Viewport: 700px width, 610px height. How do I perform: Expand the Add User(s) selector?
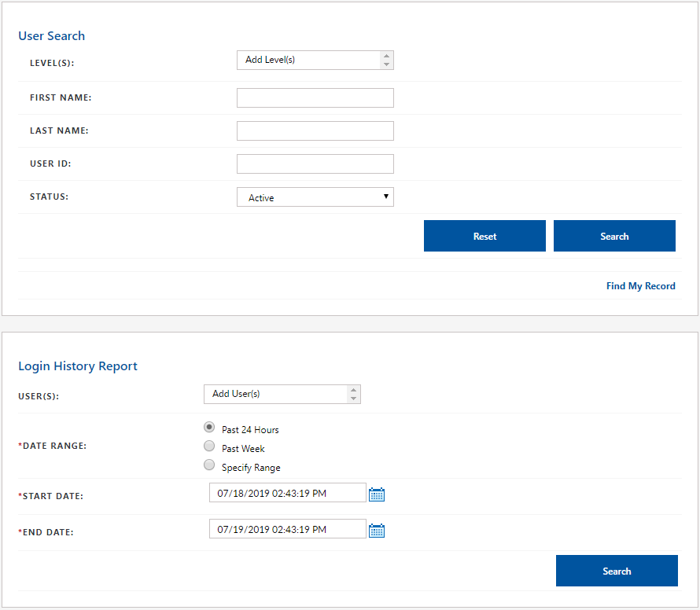(x=274, y=394)
